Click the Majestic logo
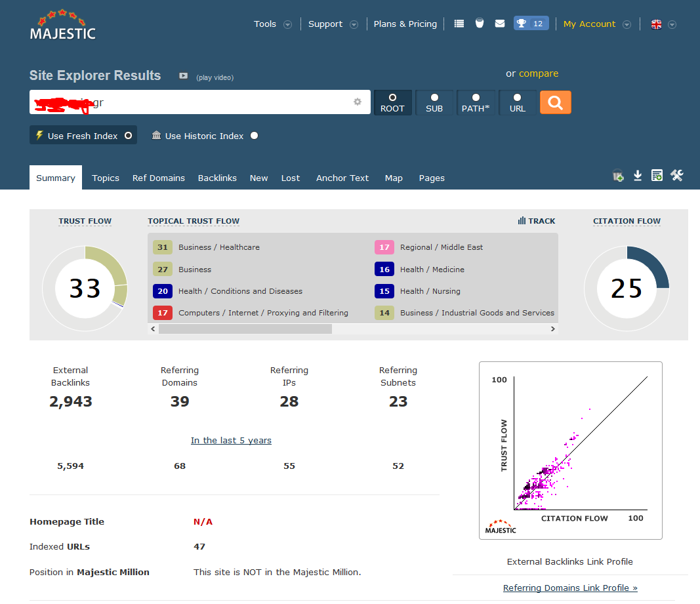The width and height of the screenshot is (700, 604). pos(62,25)
